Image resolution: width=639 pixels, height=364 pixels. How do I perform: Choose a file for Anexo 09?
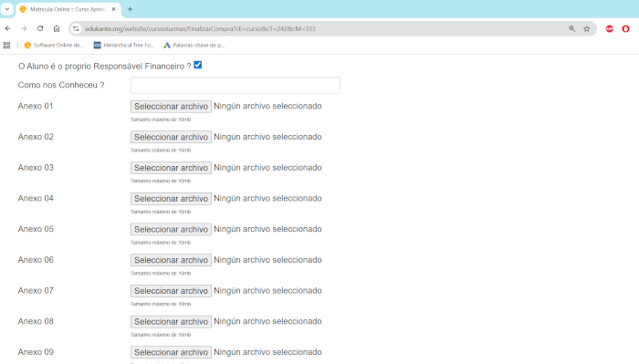click(x=171, y=352)
